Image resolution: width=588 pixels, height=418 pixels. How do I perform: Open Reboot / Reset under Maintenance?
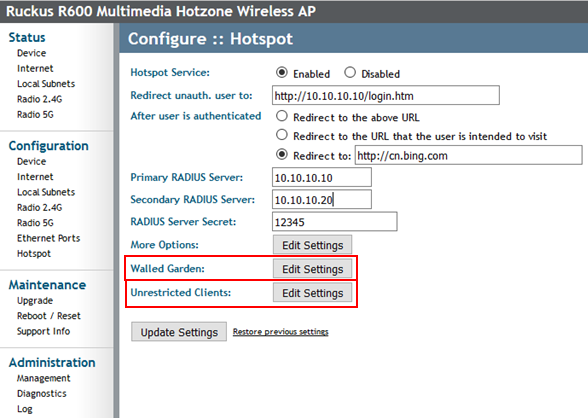point(49,316)
